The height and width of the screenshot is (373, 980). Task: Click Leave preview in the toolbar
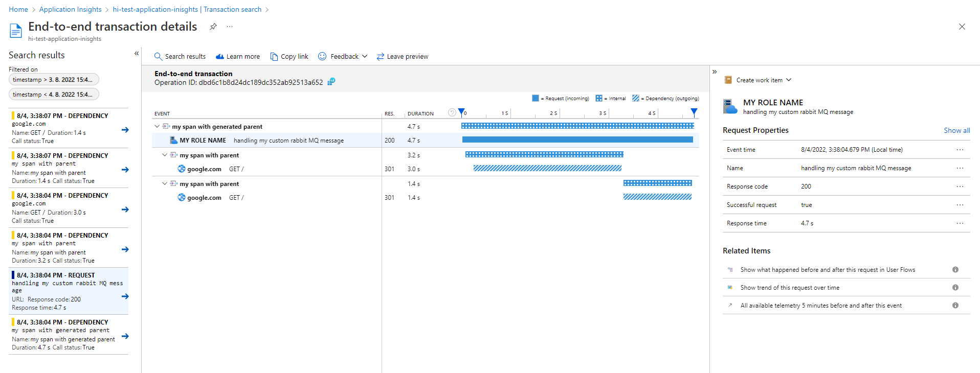pyautogui.click(x=403, y=57)
